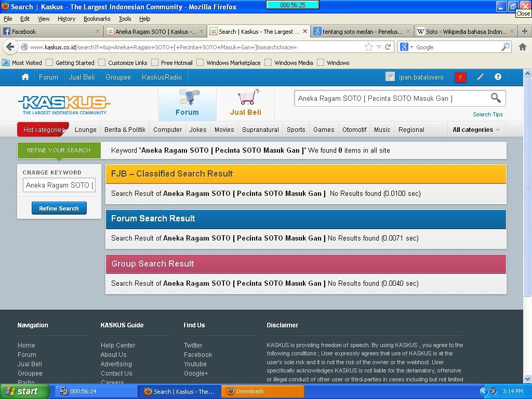Image resolution: width=532 pixels, height=399 pixels.
Task: Click Advertising footer link
Action: [x=116, y=364]
